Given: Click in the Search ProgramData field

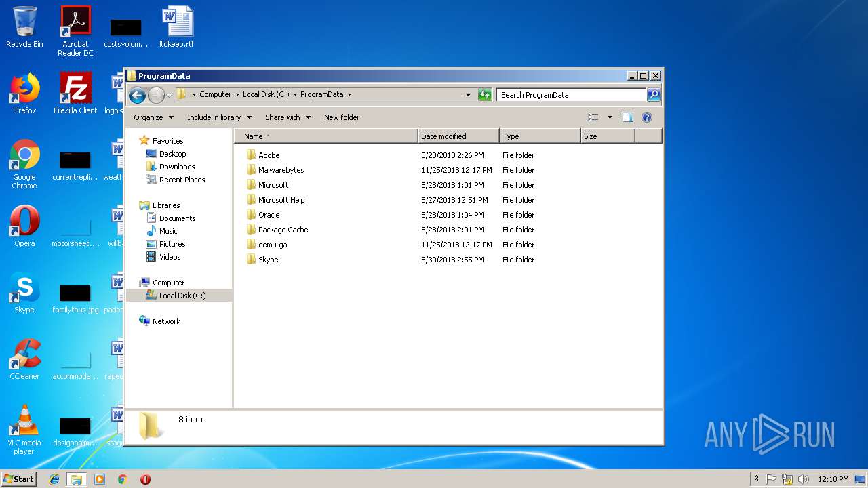Looking at the screenshot, I should pyautogui.click(x=571, y=95).
